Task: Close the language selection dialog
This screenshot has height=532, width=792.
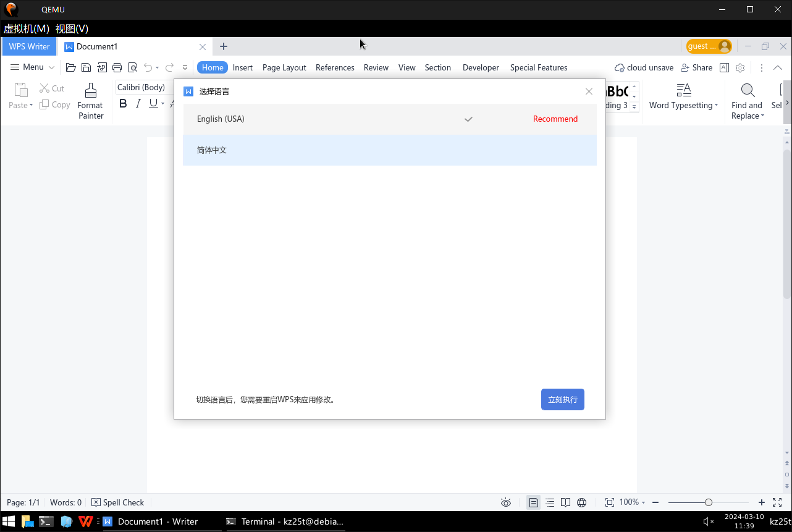Action: click(589, 91)
